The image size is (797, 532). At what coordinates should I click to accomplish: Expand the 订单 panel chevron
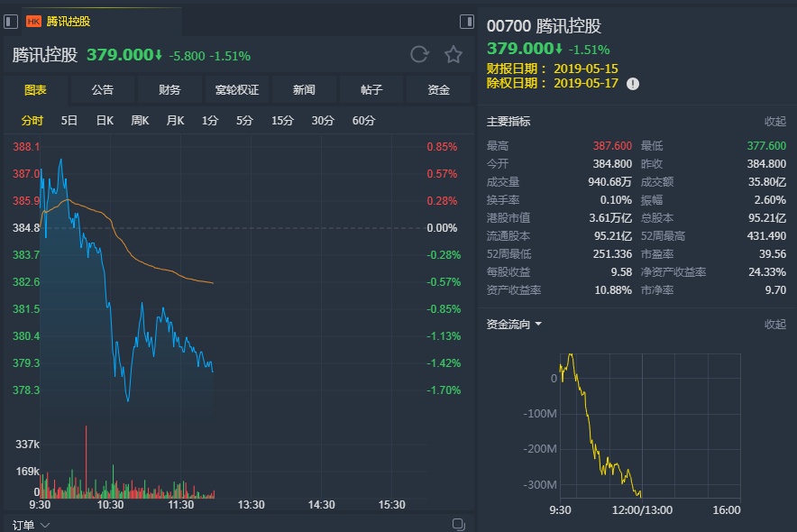click(x=45, y=525)
